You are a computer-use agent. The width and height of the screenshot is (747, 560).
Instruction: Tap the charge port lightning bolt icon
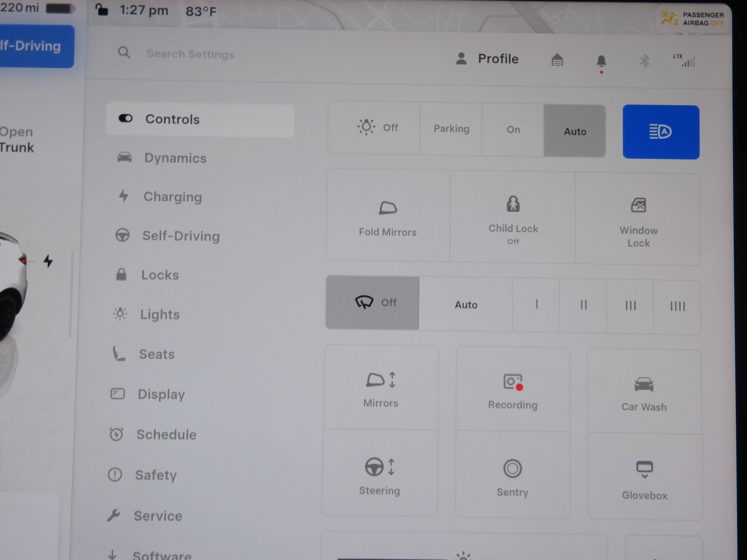(x=48, y=261)
